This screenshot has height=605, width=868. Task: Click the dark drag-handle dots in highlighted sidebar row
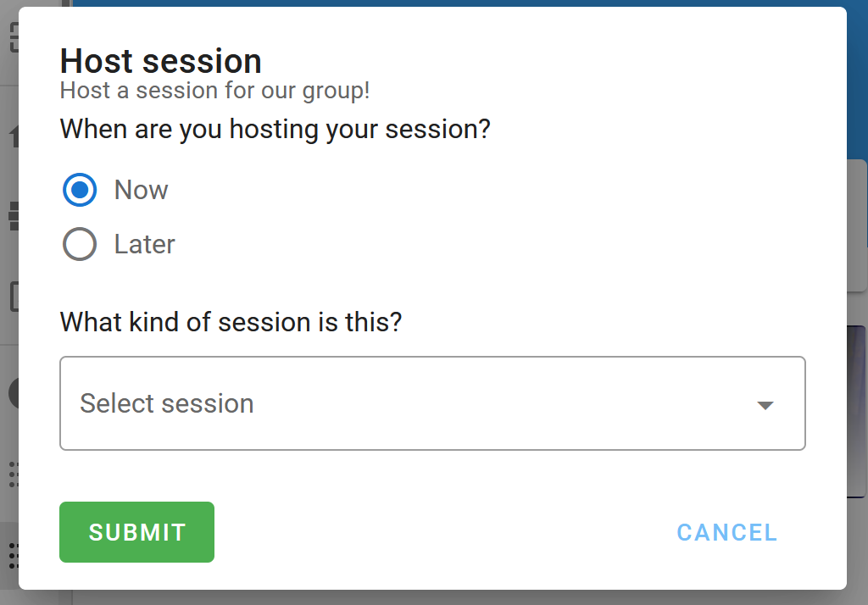(x=14, y=556)
